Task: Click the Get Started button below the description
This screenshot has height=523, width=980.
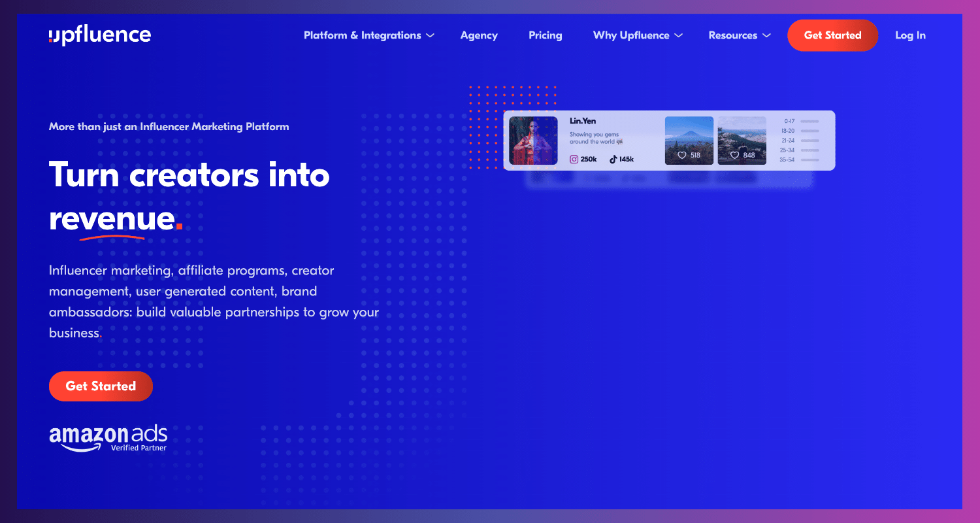Action: pyautogui.click(x=101, y=386)
